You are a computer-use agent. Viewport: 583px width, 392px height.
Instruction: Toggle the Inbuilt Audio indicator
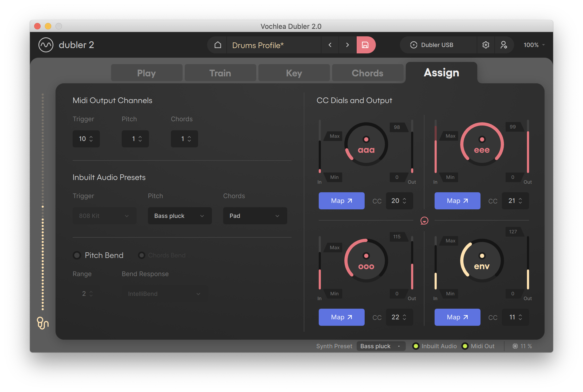[416, 346]
